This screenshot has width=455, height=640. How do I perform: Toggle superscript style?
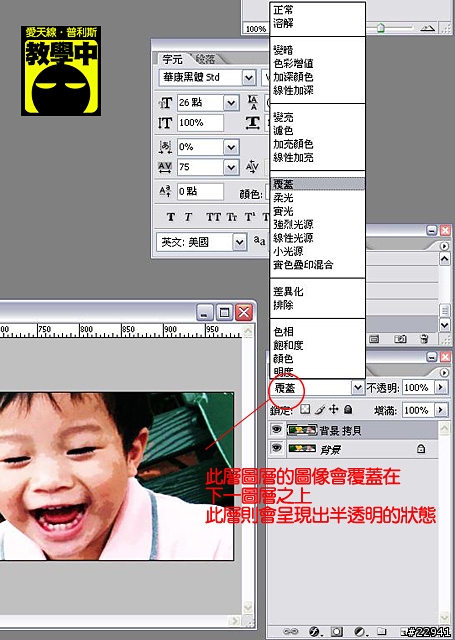[x=250, y=217]
